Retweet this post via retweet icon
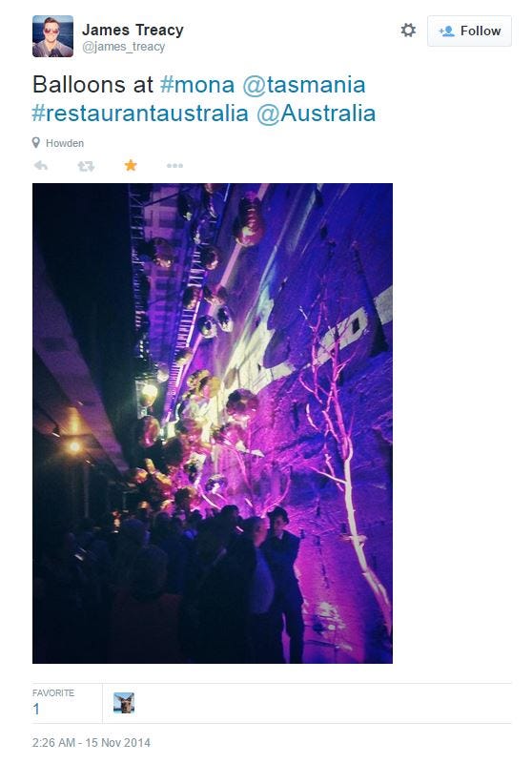532x763 pixels. pyautogui.click(x=86, y=166)
